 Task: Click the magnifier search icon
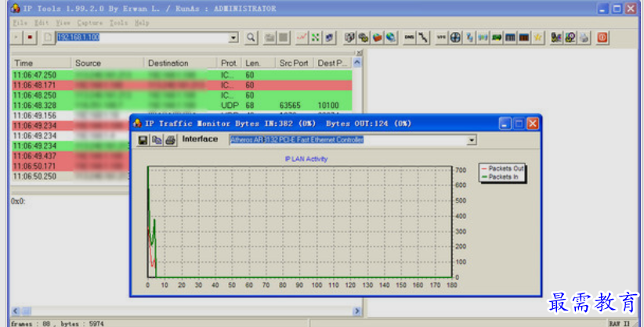point(251,38)
